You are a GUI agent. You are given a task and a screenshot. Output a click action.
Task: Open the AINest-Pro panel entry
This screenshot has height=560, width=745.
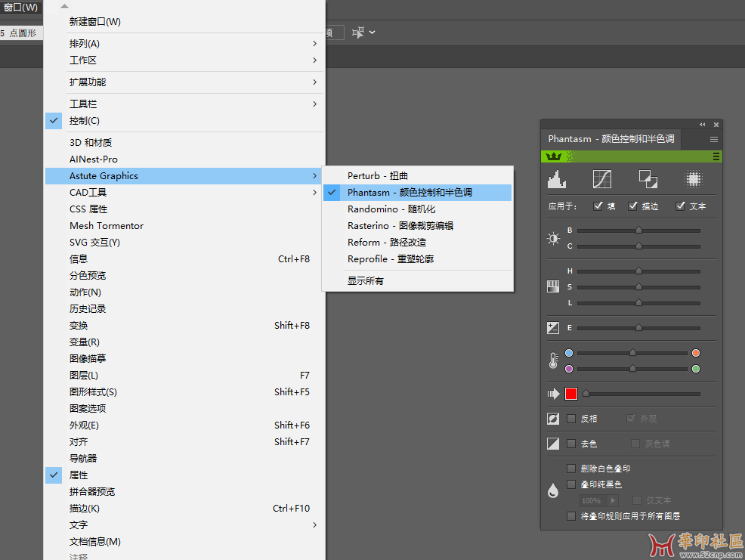click(x=185, y=159)
